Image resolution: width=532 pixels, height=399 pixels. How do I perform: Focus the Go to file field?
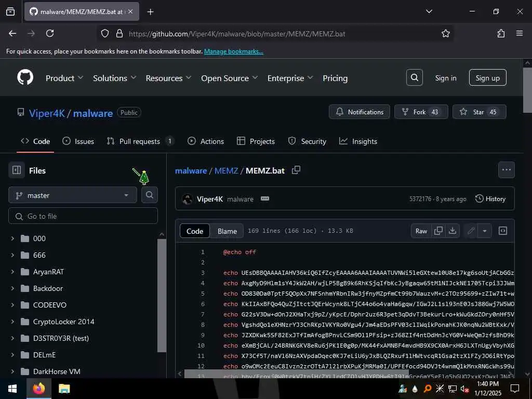83,216
